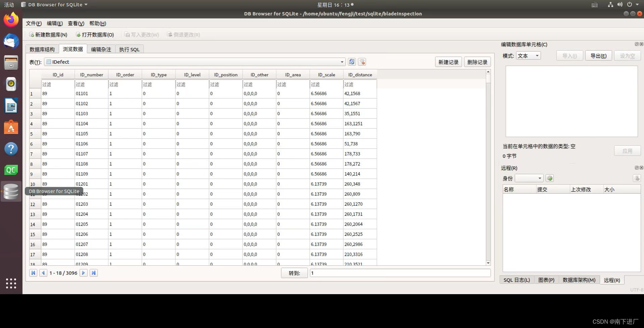Click the 新建记录 button
The width and height of the screenshot is (644, 328).
pos(448,62)
